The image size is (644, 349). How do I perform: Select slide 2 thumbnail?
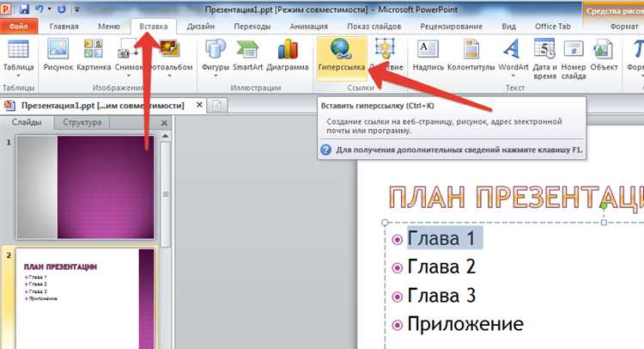[85, 298]
